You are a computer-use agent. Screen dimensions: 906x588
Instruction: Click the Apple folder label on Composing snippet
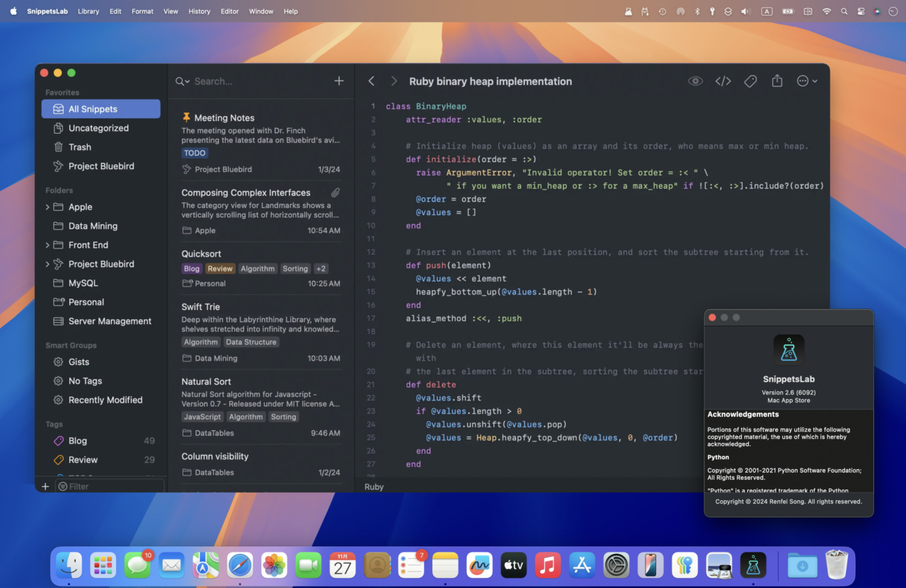tap(199, 231)
